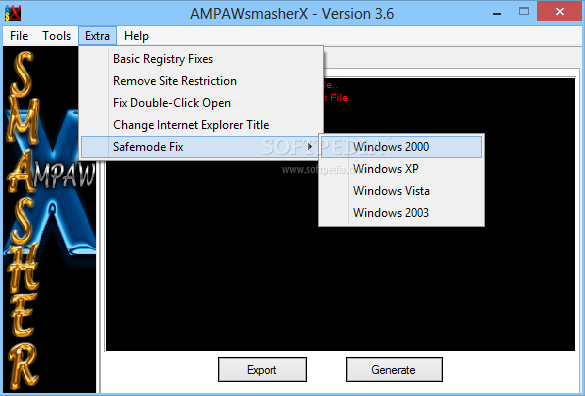This screenshot has width=585, height=396.
Task: Close the AMPAWsmasherX window
Action: pyautogui.click(x=560, y=12)
